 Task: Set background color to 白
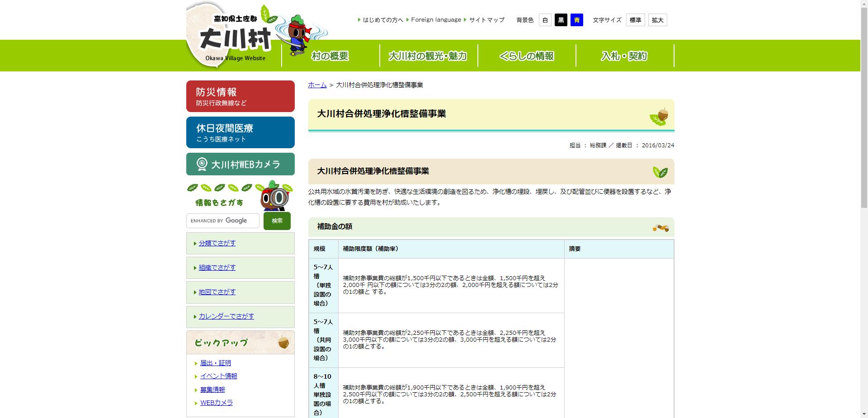[x=545, y=20]
